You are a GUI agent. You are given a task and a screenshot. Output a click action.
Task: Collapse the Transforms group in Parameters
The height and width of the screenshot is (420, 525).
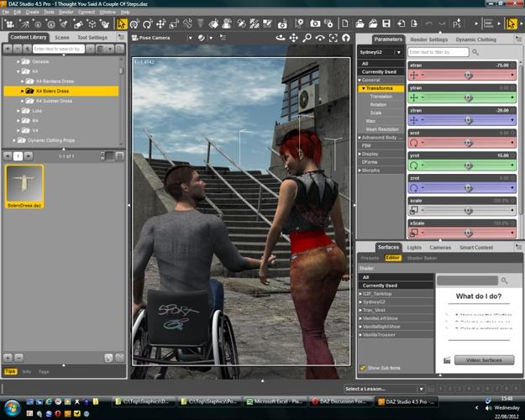point(363,88)
